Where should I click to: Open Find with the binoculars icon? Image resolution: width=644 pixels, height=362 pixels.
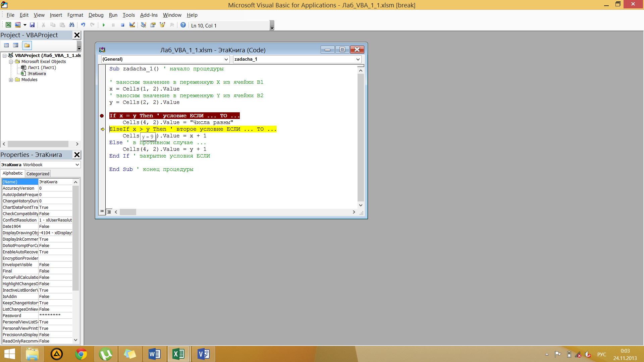click(71, 25)
